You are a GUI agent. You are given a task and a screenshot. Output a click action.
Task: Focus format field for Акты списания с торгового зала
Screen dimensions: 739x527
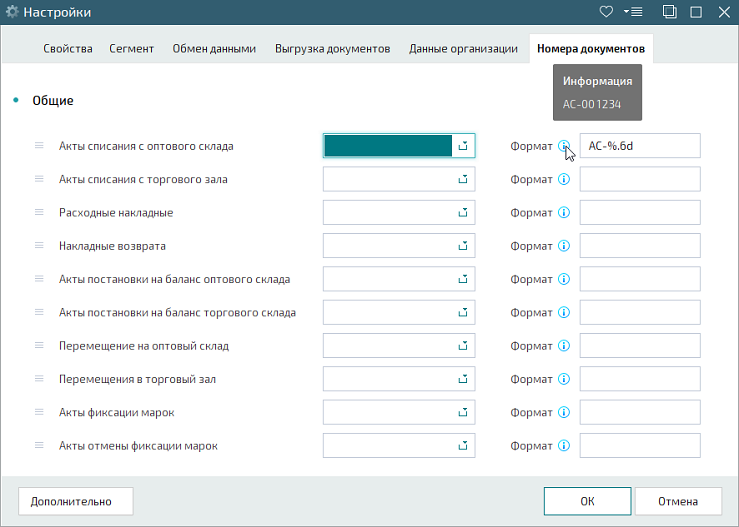tap(640, 179)
